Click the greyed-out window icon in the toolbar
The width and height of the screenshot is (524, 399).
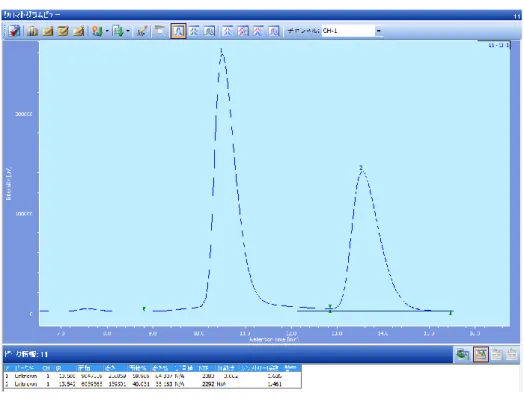[x=160, y=31]
